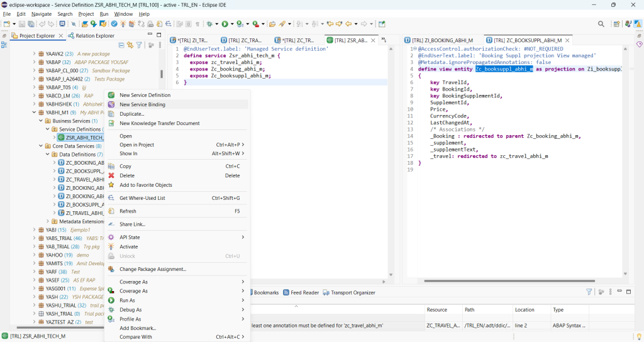Collapse the Data Definitions folder
The width and height of the screenshot is (644, 342).
tap(48, 155)
